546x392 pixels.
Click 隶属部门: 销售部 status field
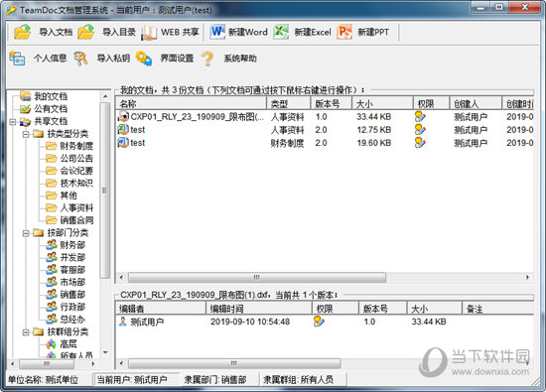(x=220, y=379)
